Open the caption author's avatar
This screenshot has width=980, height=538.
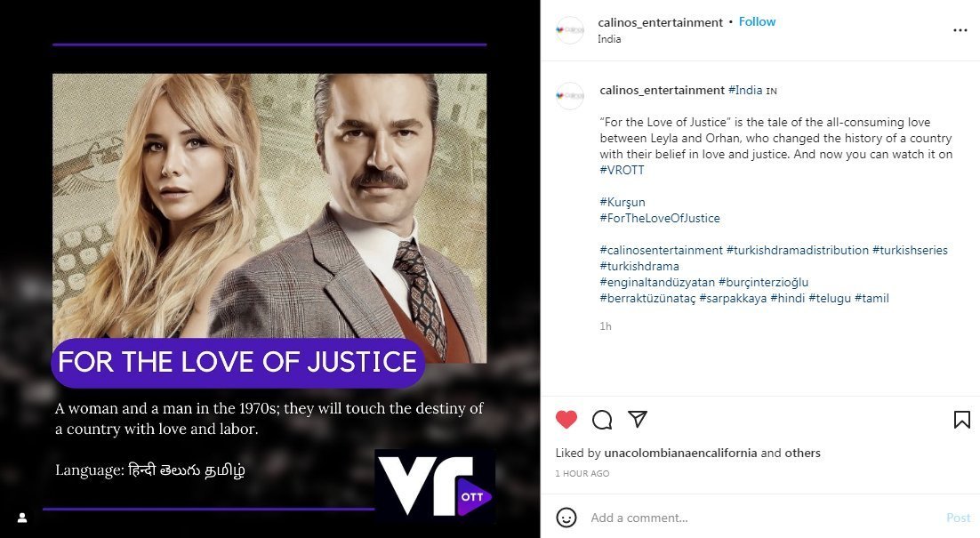point(569,96)
